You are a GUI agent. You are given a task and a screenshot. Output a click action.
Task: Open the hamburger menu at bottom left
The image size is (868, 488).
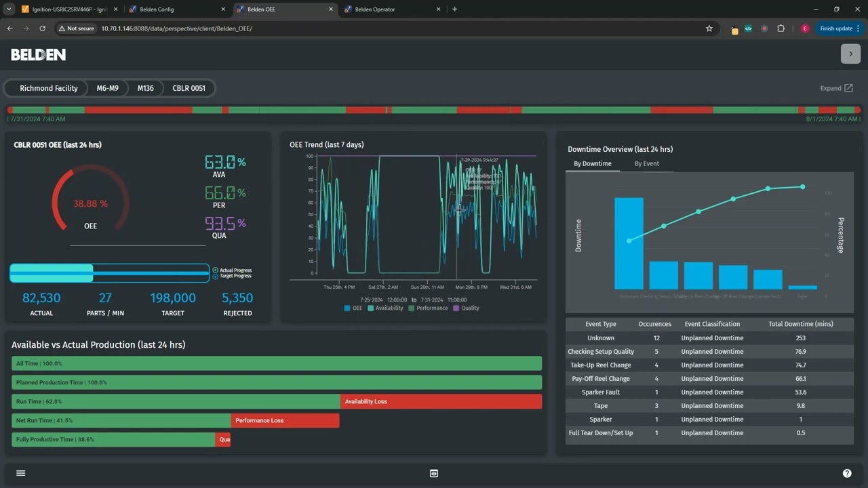[x=20, y=473]
